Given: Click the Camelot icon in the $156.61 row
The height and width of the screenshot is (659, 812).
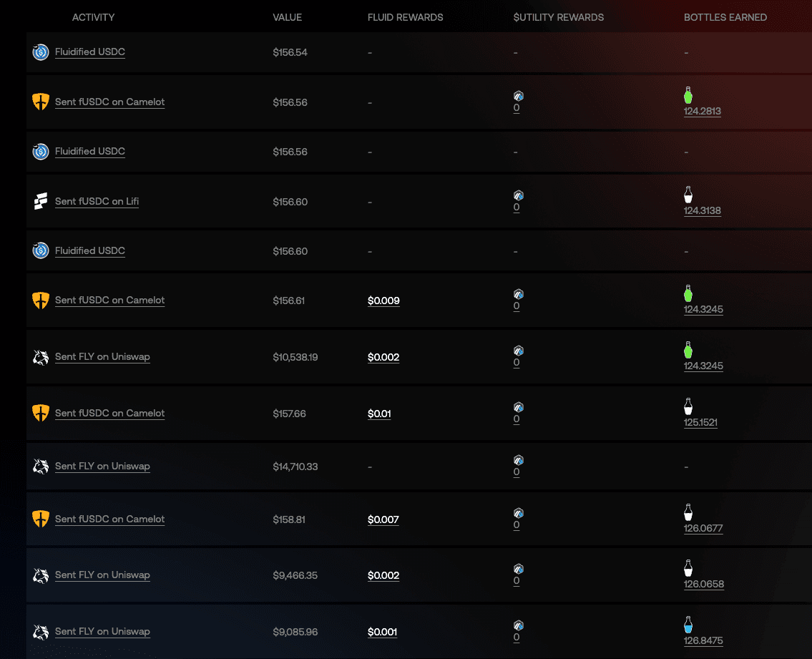Looking at the screenshot, I should (x=40, y=300).
